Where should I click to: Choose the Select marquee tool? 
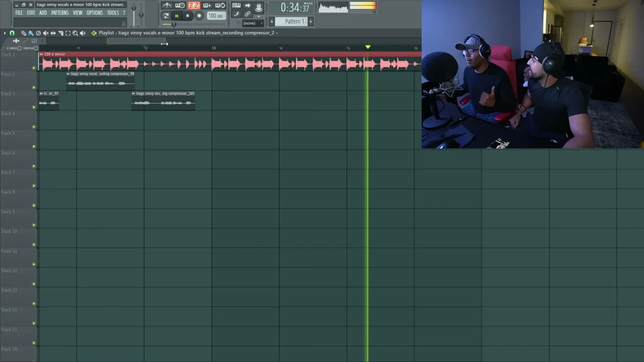click(x=68, y=33)
